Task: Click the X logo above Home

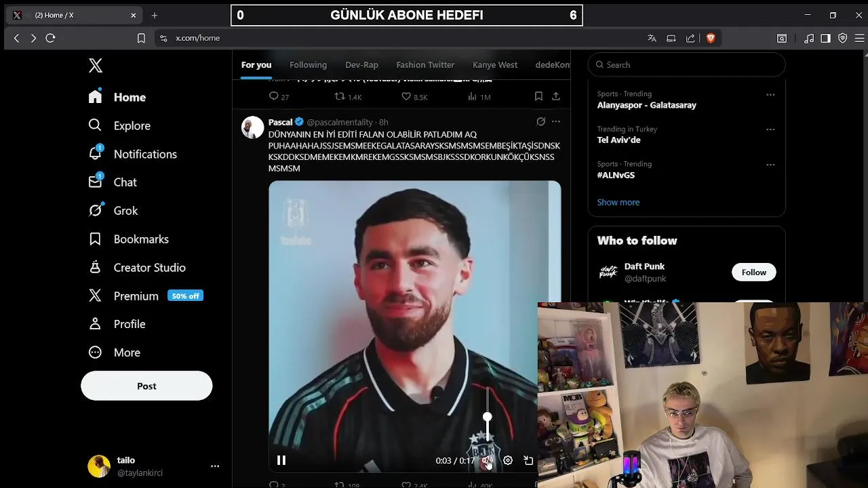Action: coord(96,65)
